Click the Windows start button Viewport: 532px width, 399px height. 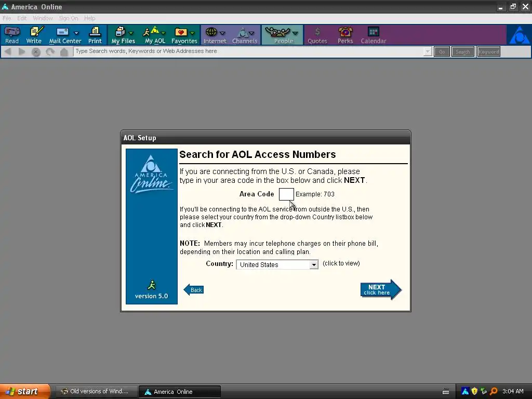pos(24,391)
